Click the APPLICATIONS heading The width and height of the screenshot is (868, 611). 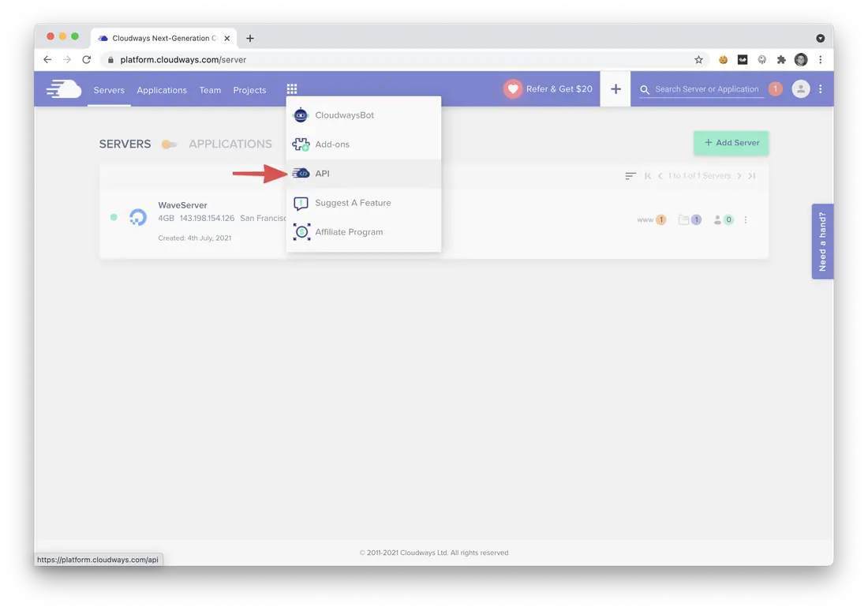(x=230, y=144)
